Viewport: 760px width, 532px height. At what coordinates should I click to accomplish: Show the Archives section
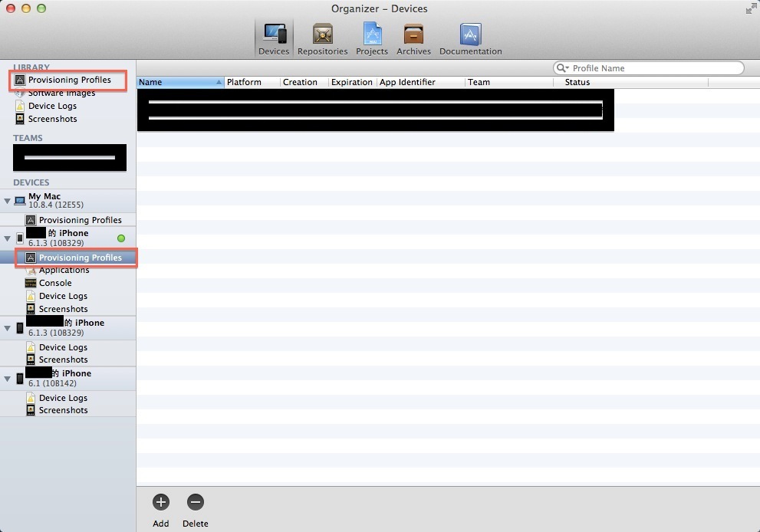point(413,39)
